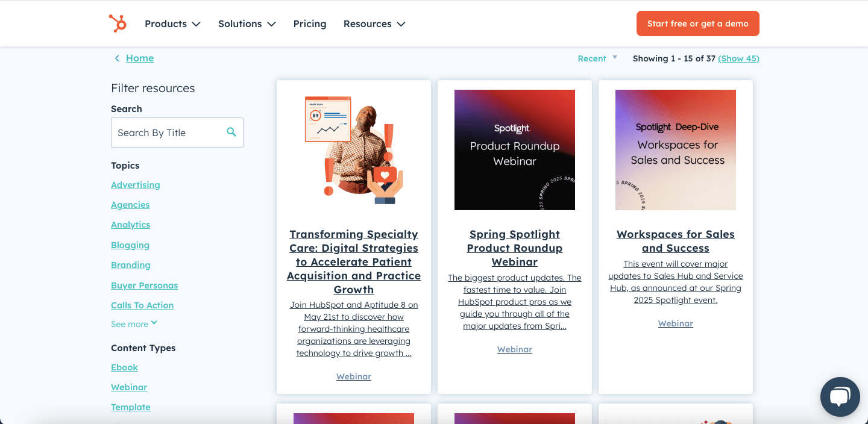Click Webinar tag under Spring Spotlight card

[x=515, y=349]
